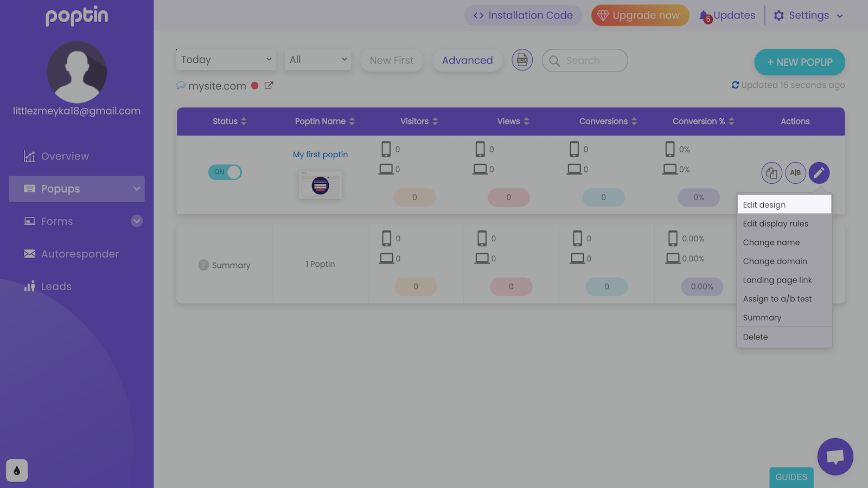868x488 pixels.
Task: Open the Today date range dropdown
Action: 226,60
